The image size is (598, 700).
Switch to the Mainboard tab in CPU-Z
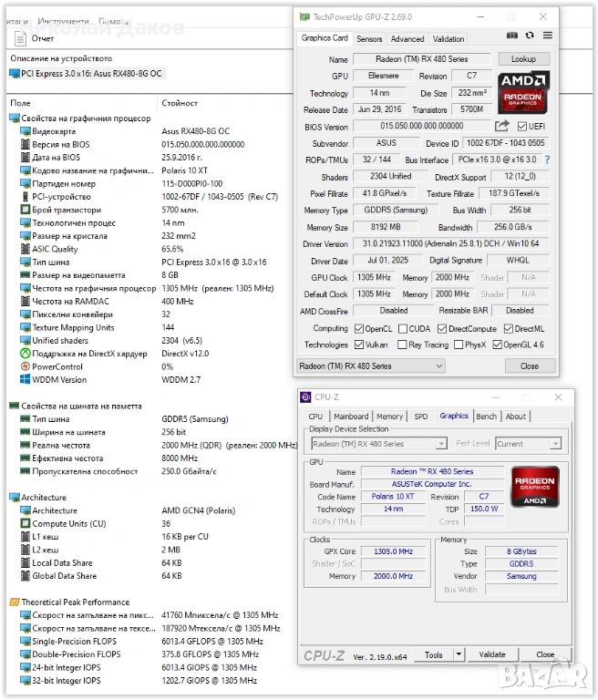pyautogui.click(x=351, y=417)
